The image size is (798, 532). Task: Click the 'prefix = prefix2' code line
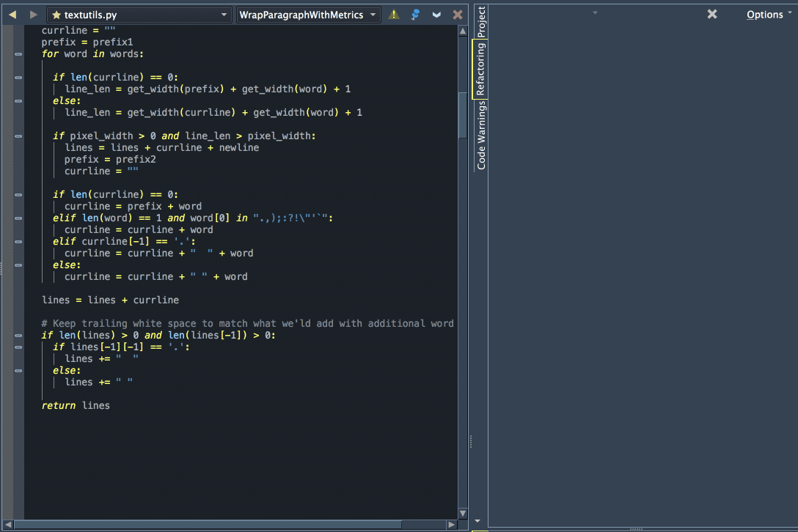point(110,159)
